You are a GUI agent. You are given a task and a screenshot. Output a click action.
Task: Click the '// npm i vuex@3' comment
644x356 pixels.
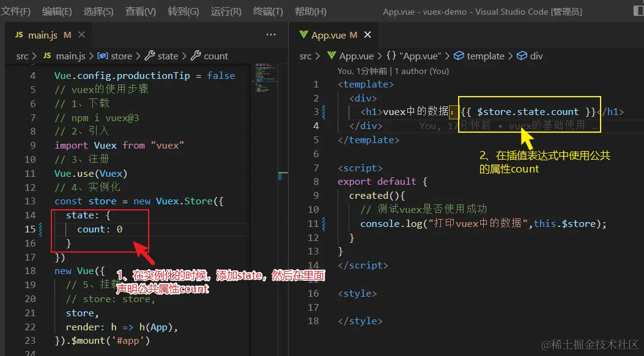point(97,118)
